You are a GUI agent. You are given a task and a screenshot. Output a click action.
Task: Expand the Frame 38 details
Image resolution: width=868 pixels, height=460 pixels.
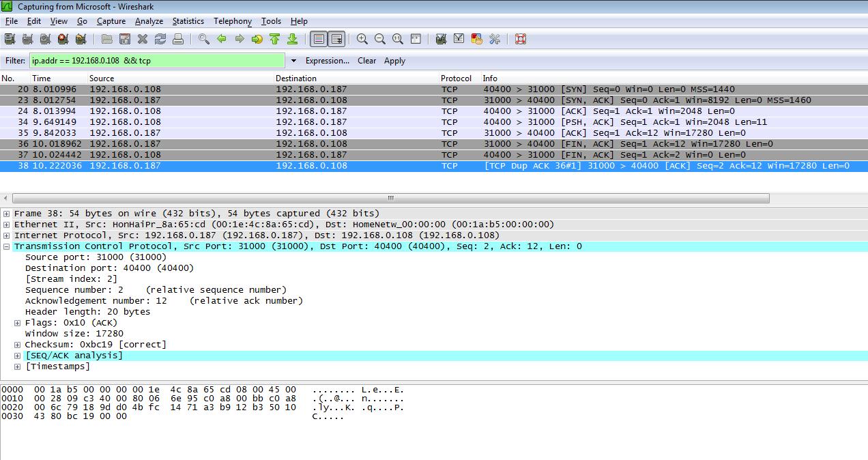click(7, 214)
